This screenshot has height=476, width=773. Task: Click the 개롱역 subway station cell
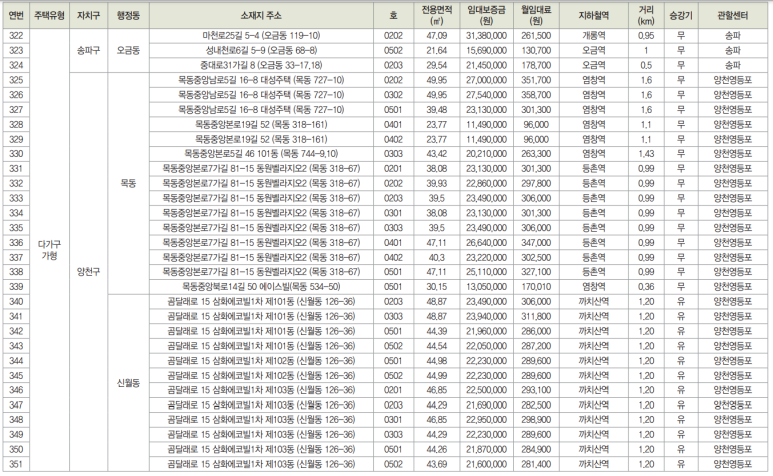click(x=594, y=35)
